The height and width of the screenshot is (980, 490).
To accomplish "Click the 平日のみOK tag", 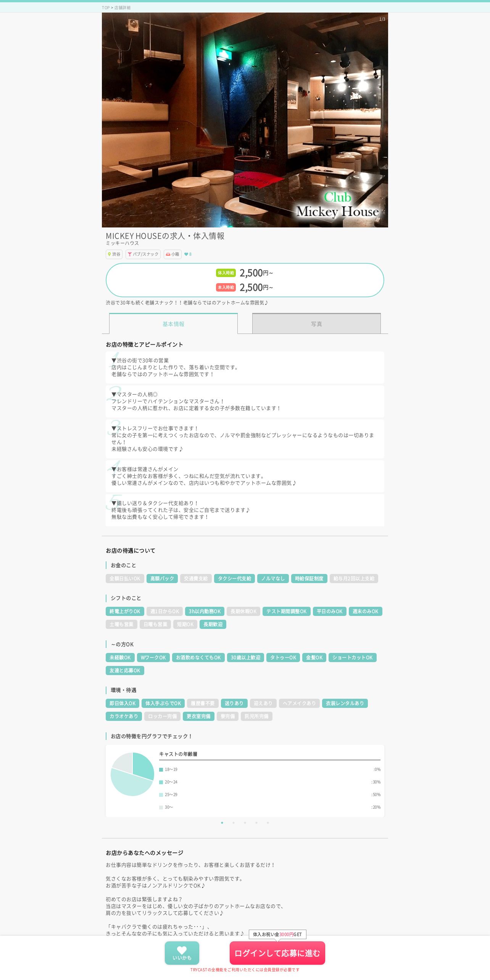I will (330, 611).
